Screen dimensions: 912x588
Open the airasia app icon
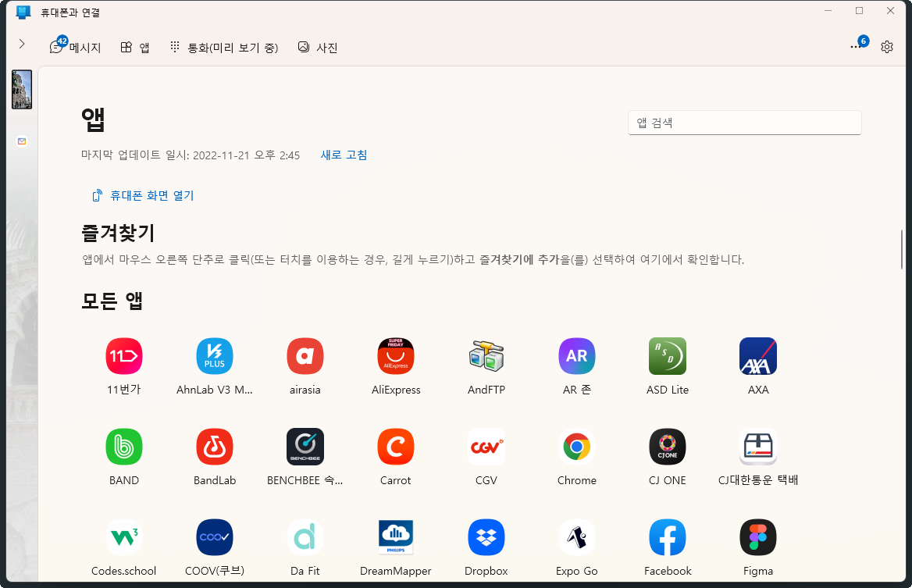coord(305,356)
